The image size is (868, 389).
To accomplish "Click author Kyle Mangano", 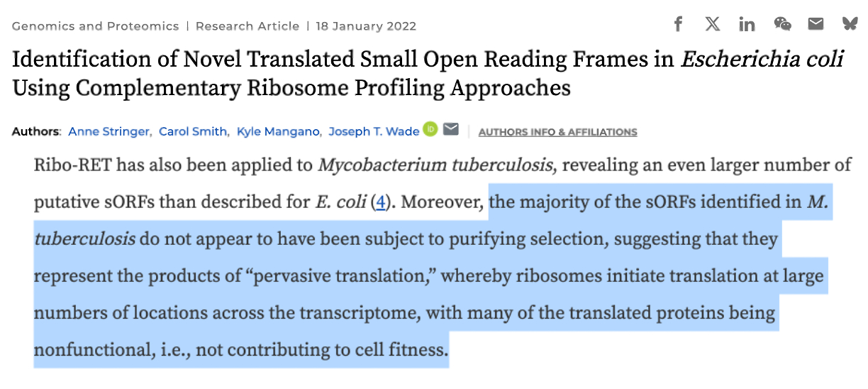I will coord(279,131).
